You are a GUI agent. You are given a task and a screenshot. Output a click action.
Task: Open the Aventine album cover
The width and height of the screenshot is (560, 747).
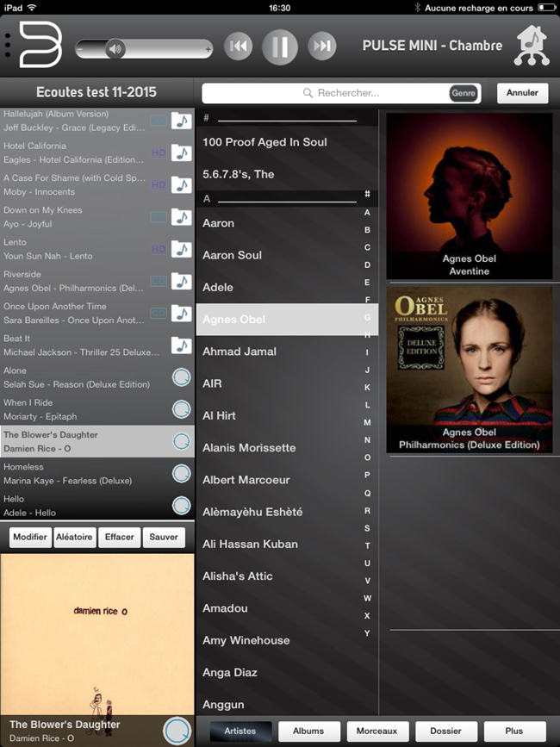470,196
